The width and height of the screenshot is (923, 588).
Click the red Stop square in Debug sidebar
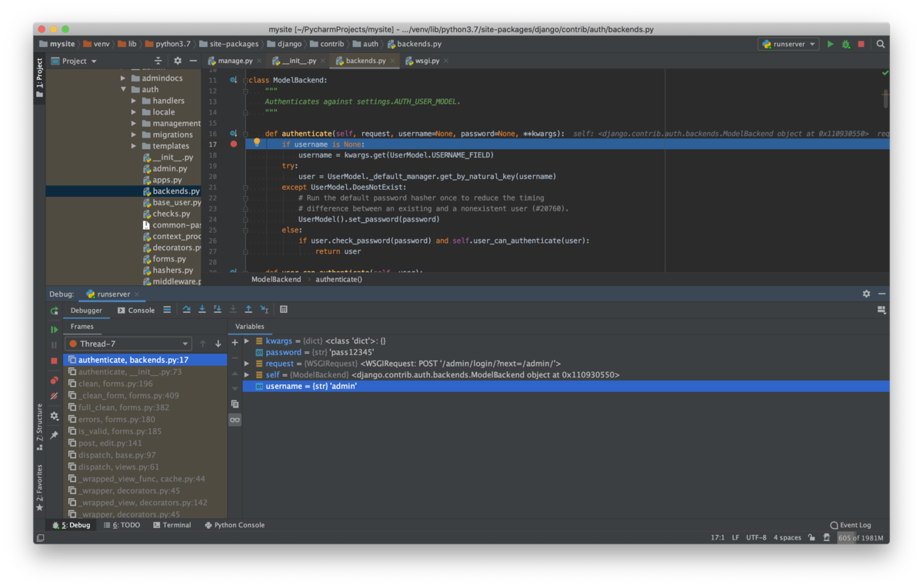point(54,360)
